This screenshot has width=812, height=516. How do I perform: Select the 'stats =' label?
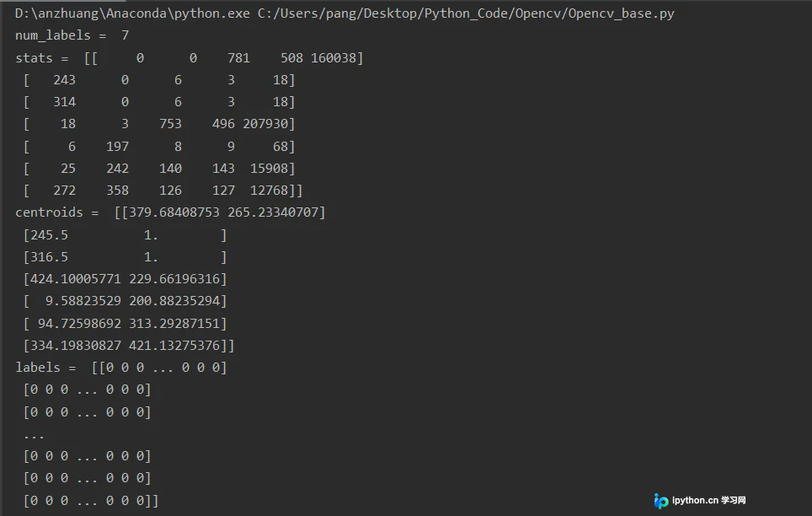coord(42,58)
